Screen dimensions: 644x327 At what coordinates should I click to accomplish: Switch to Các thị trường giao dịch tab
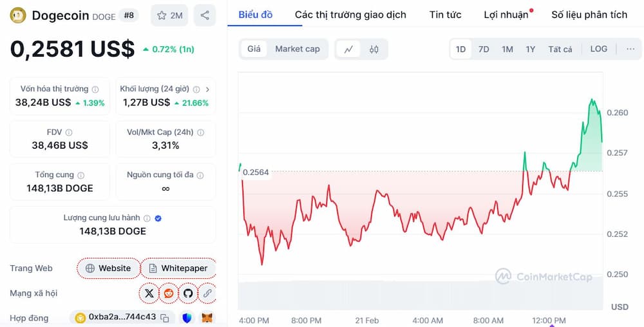coord(350,14)
